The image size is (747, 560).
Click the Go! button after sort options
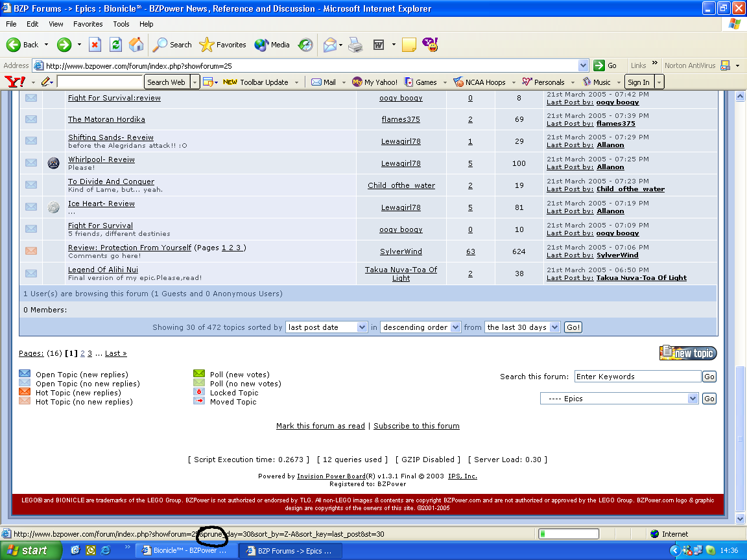coord(573,327)
